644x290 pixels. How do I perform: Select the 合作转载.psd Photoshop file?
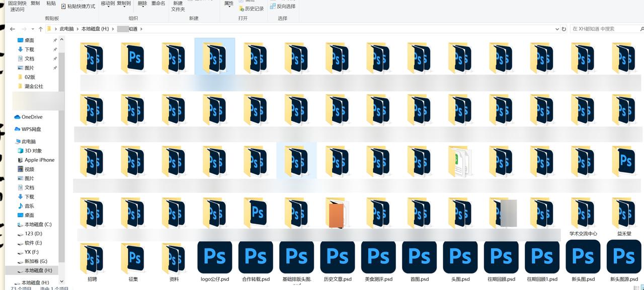point(256,257)
